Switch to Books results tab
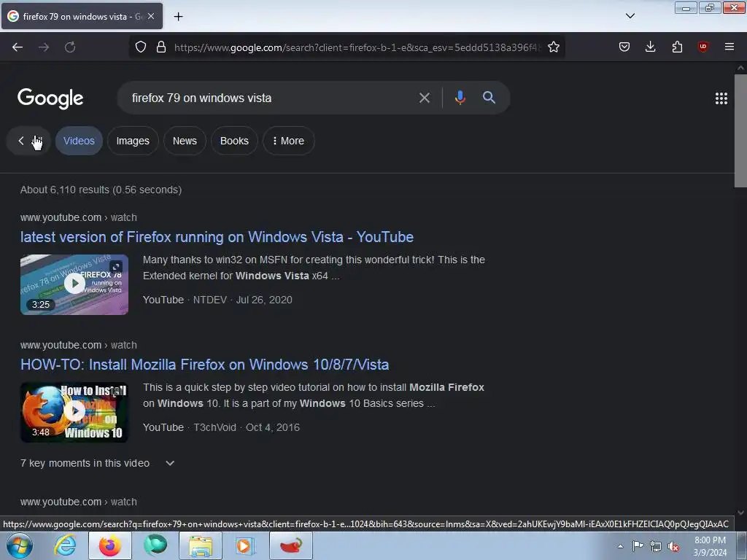The width and height of the screenshot is (747, 560). click(234, 141)
